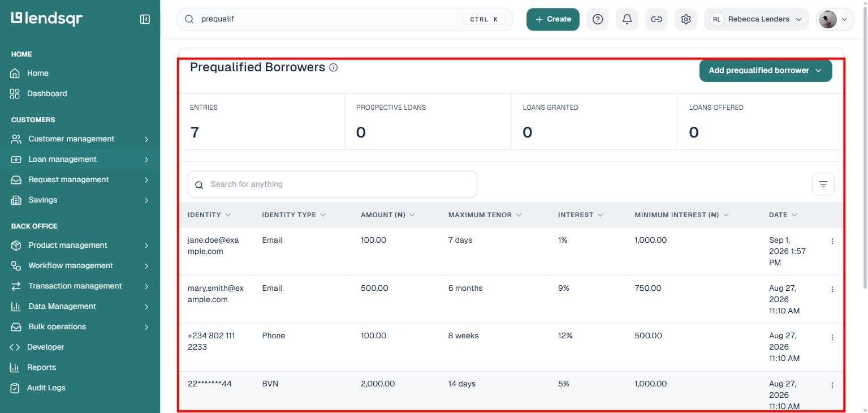The height and width of the screenshot is (413, 868).
Task: Sort by the DATE column header
Action: pyautogui.click(x=783, y=215)
